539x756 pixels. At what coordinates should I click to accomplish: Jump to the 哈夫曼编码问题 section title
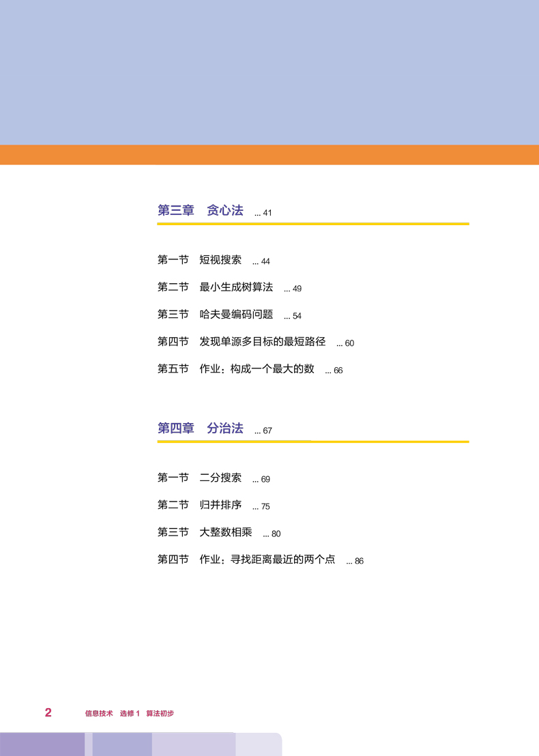[x=236, y=315]
